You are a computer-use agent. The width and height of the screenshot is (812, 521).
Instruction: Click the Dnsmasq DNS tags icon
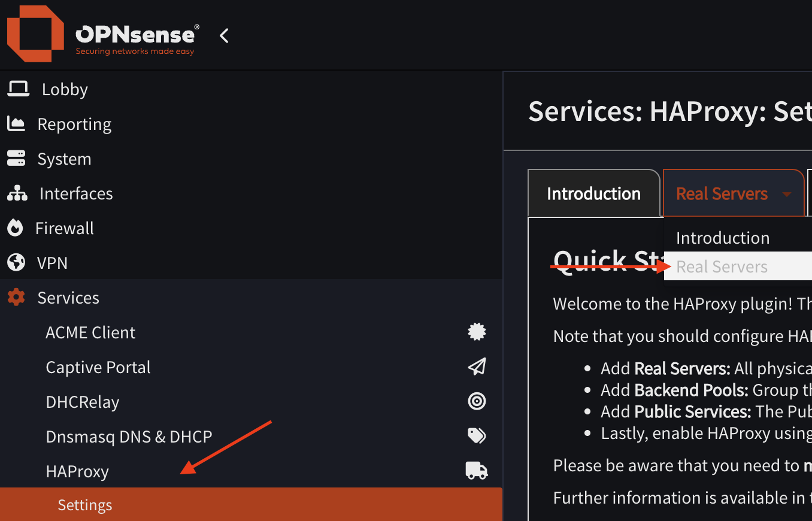(x=477, y=436)
